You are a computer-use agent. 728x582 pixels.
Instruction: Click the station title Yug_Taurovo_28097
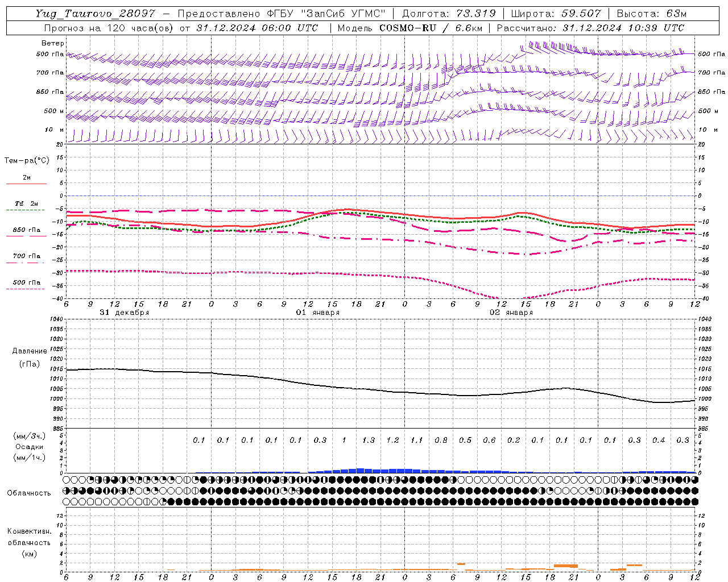coord(95,14)
